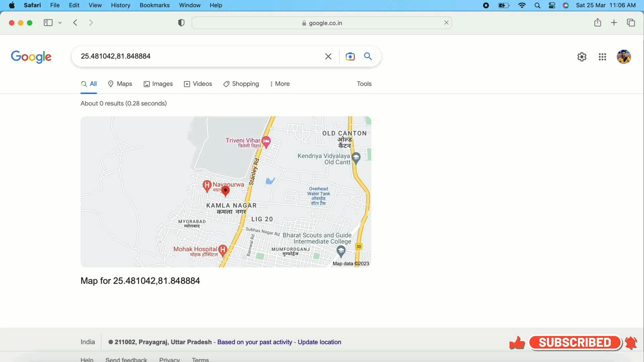
Task: Click the red location pin on map
Action: point(226,191)
